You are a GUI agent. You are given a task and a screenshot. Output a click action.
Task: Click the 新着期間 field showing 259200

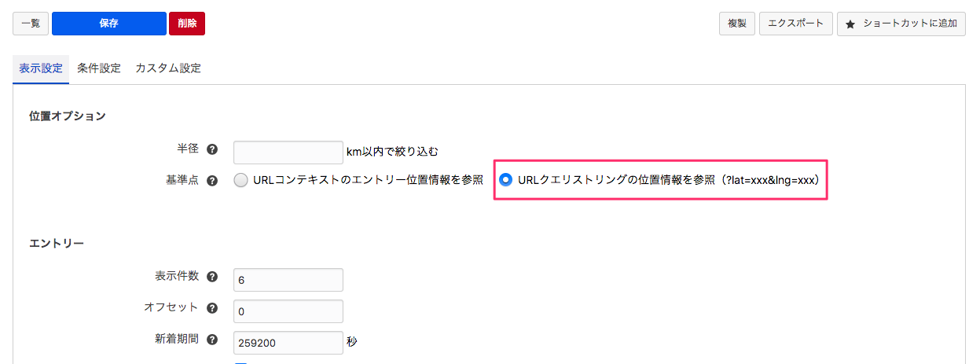(288, 343)
